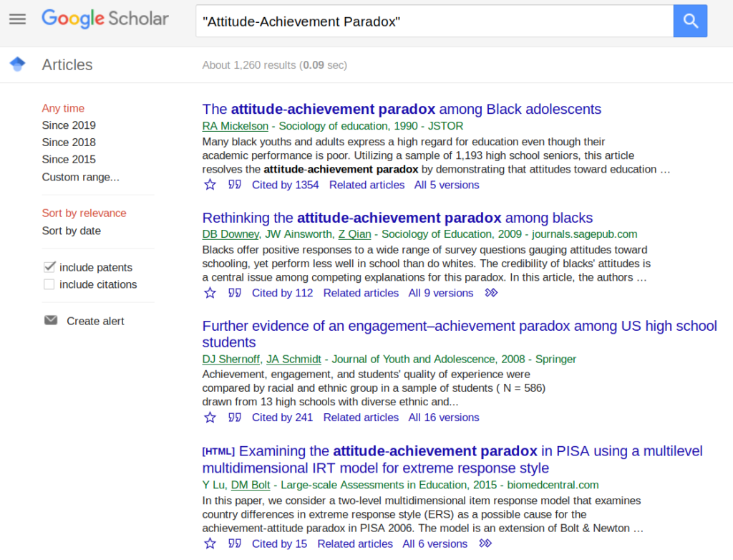The height and width of the screenshot is (560, 733).
Task: Open The attitude-achievement paradox among Black adolescents
Action: [402, 109]
